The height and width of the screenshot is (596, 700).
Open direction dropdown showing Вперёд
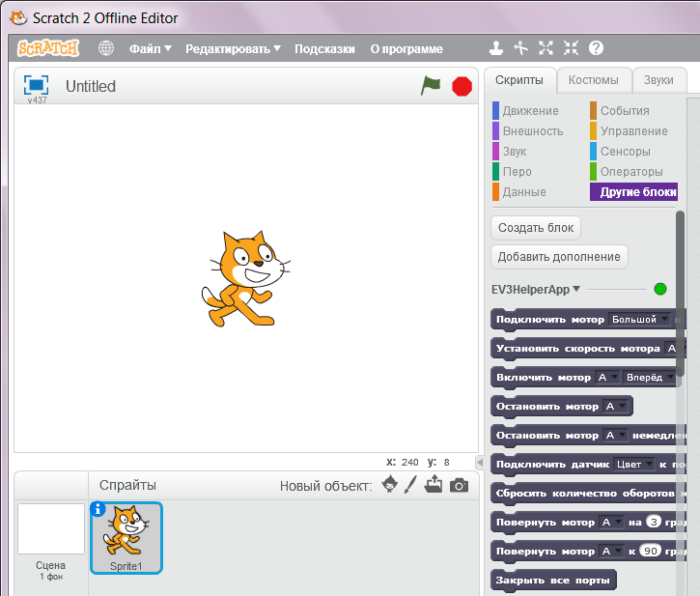(x=650, y=378)
